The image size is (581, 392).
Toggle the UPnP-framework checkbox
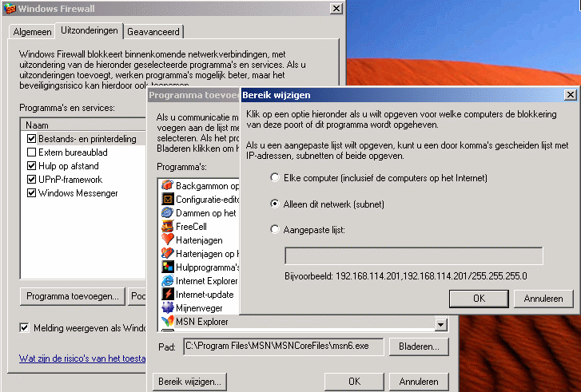click(x=31, y=180)
